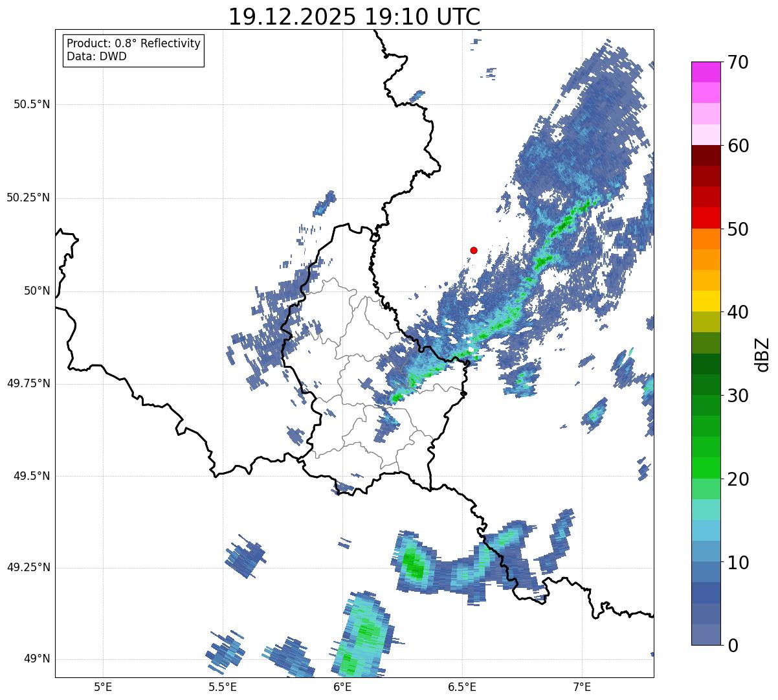Screen dimensions: 778x700
Task: Click the red station marker dot
Action: point(474,250)
